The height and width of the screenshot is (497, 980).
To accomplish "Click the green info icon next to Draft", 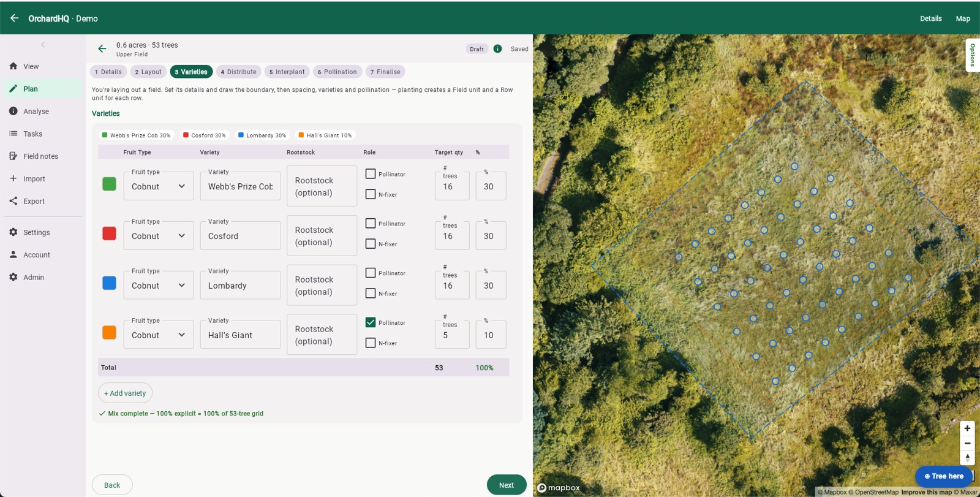I will click(x=497, y=49).
